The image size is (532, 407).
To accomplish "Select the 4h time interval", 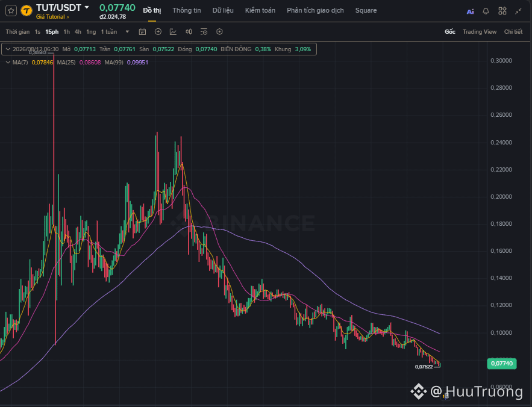I will [x=78, y=32].
